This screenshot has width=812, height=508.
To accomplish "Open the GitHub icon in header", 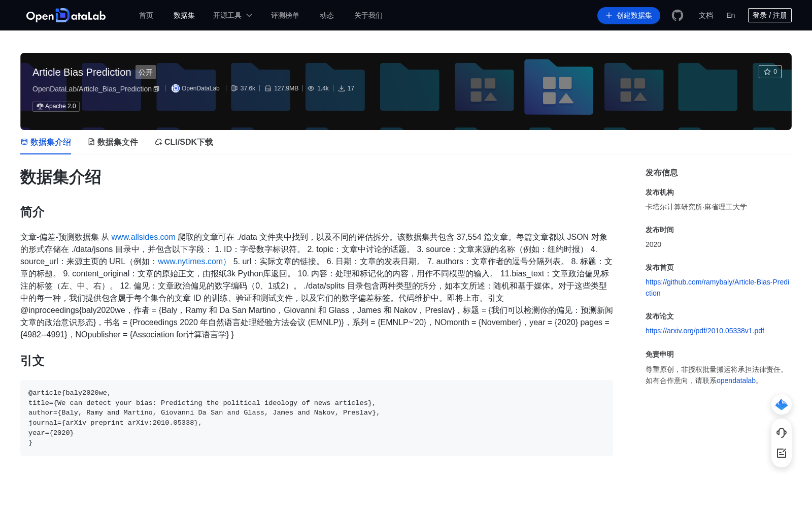I will 678,15.
